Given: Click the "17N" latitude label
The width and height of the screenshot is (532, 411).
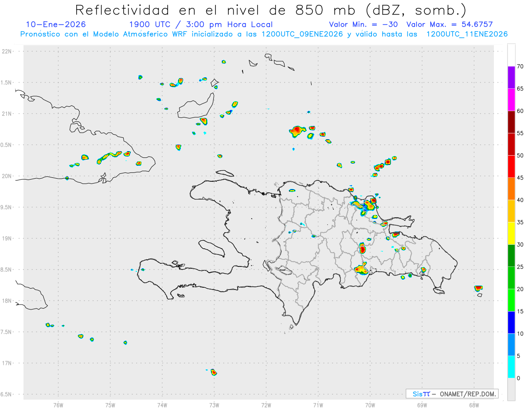Looking at the screenshot, I should [7, 363].
